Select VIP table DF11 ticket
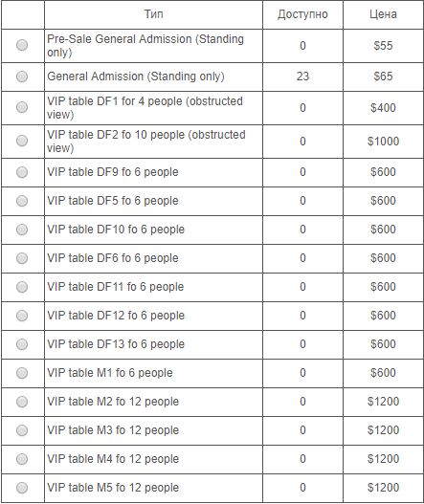 22,287
